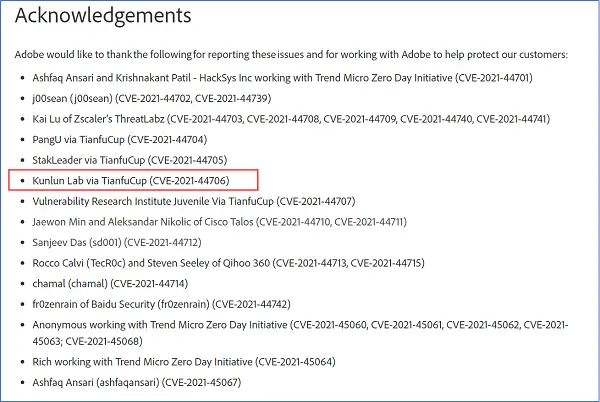Click fr0zenrain of Baidu Security entry
The height and width of the screenshot is (402, 600).
(161, 304)
